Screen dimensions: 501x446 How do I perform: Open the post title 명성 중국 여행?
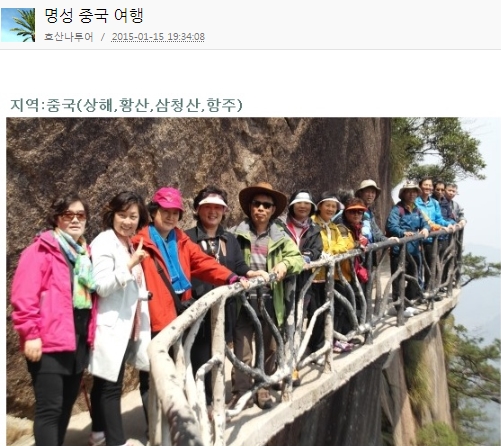point(94,16)
